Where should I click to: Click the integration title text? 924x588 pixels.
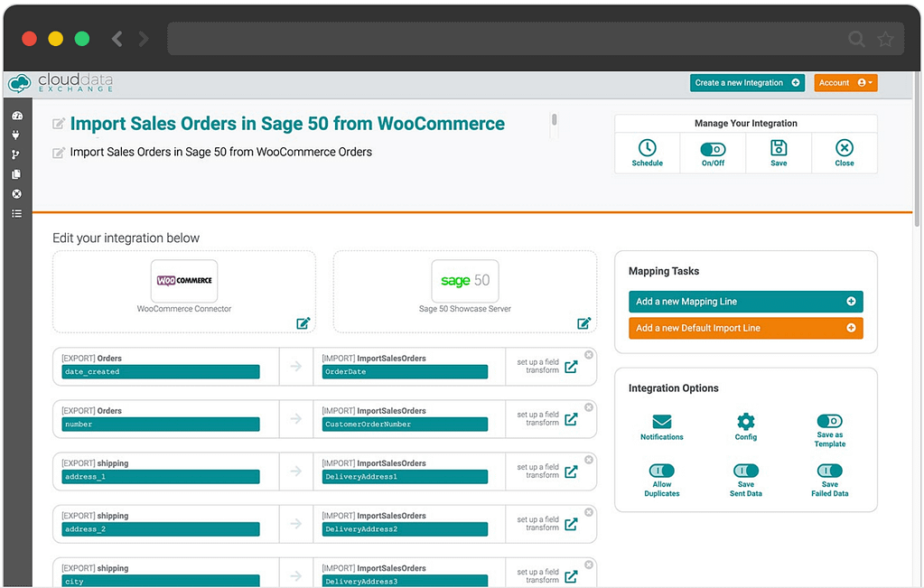point(287,124)
